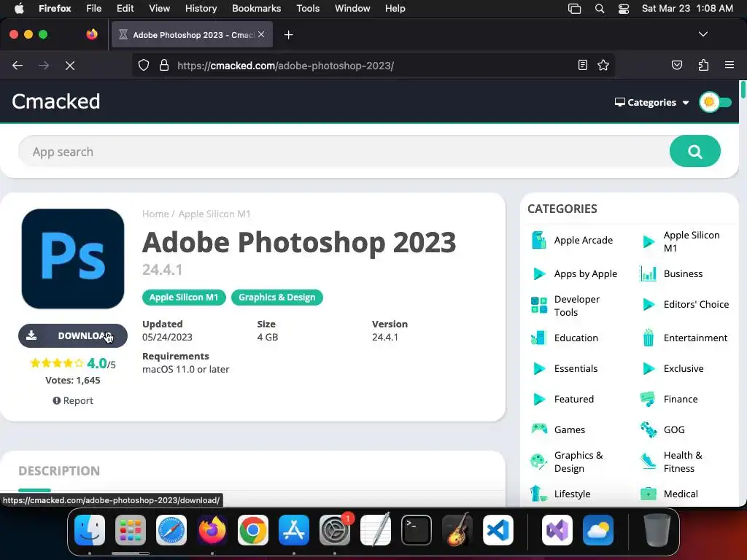747x560 pixels.
Task: Open Visual Studio Code from the Dock
Action: tap(498, 530)
